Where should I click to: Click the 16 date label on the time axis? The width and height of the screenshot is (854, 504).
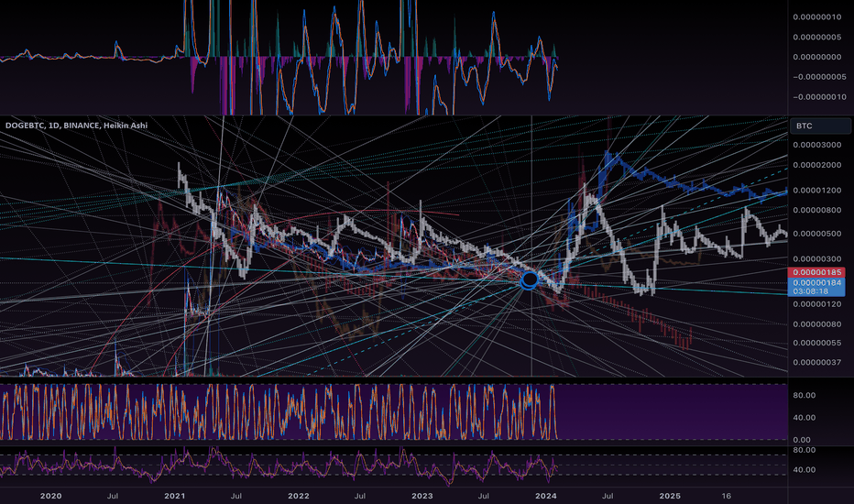coord(726,496)
